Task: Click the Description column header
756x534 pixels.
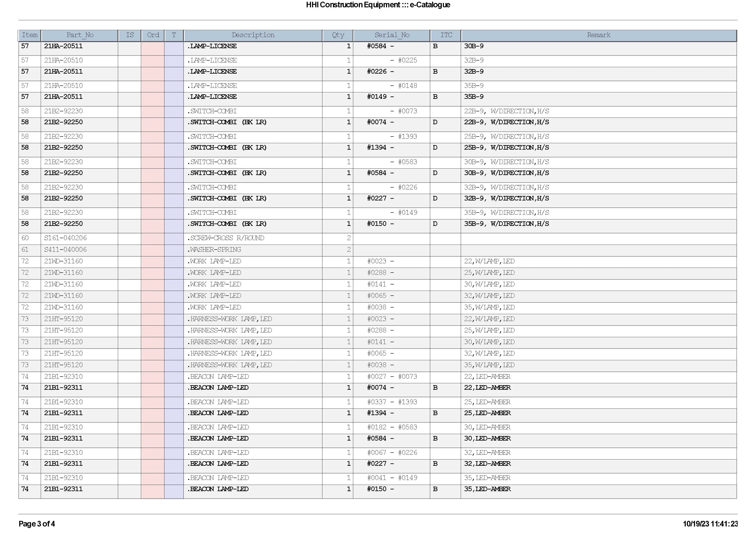Action: pyautogui.click(x=253, y=36)
